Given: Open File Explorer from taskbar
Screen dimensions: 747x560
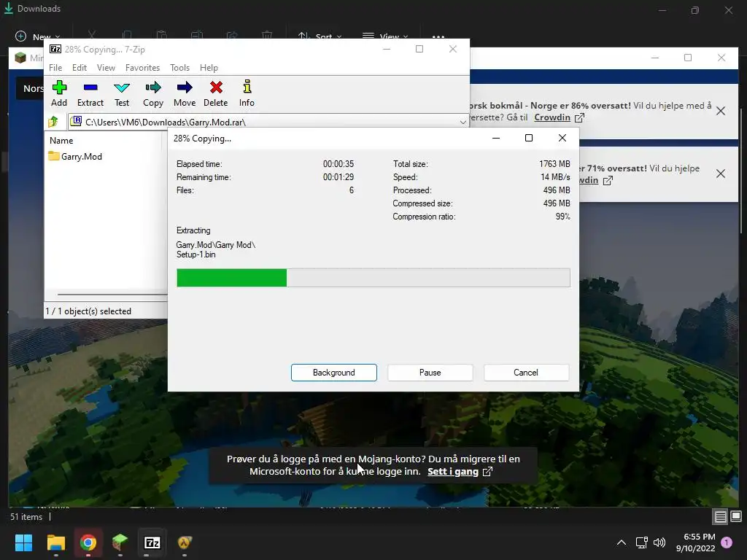Looking at the screenshot, I should 55,542.
